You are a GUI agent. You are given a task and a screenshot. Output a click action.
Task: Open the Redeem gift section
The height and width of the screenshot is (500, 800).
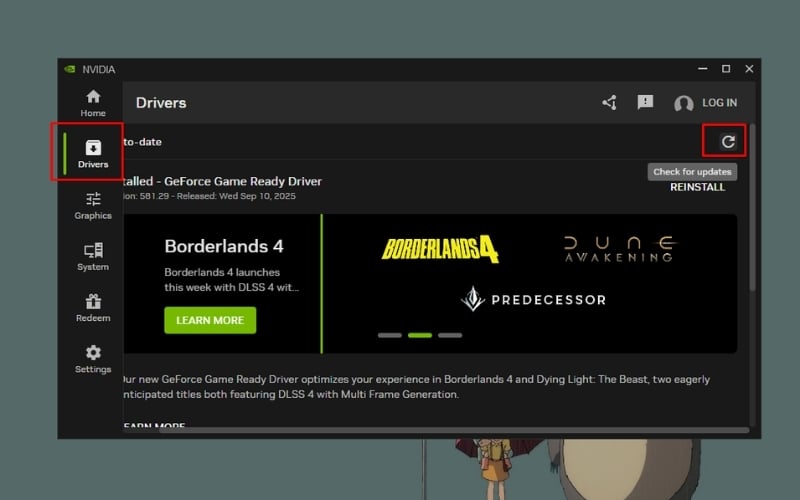tap(93, 307)
